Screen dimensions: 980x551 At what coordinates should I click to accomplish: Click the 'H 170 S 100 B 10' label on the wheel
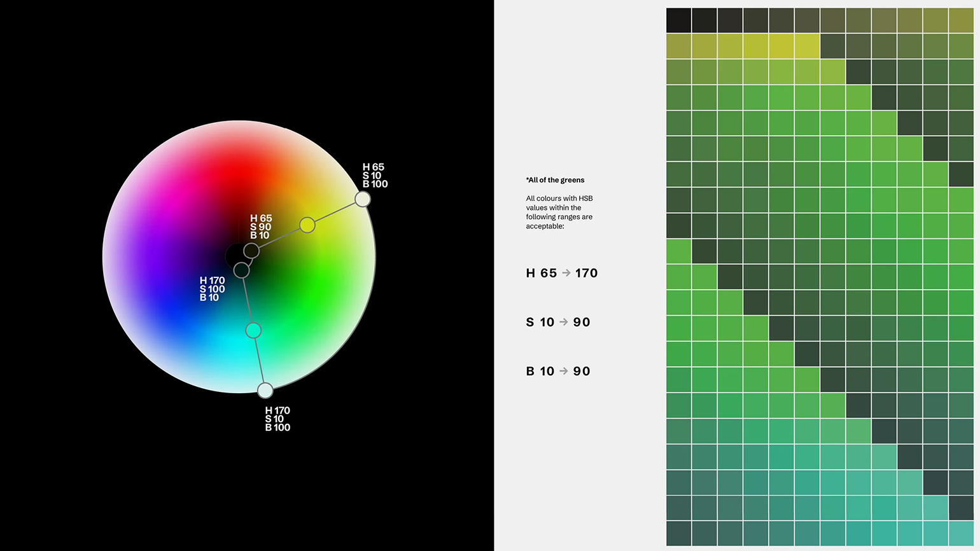tap(212, 289)
